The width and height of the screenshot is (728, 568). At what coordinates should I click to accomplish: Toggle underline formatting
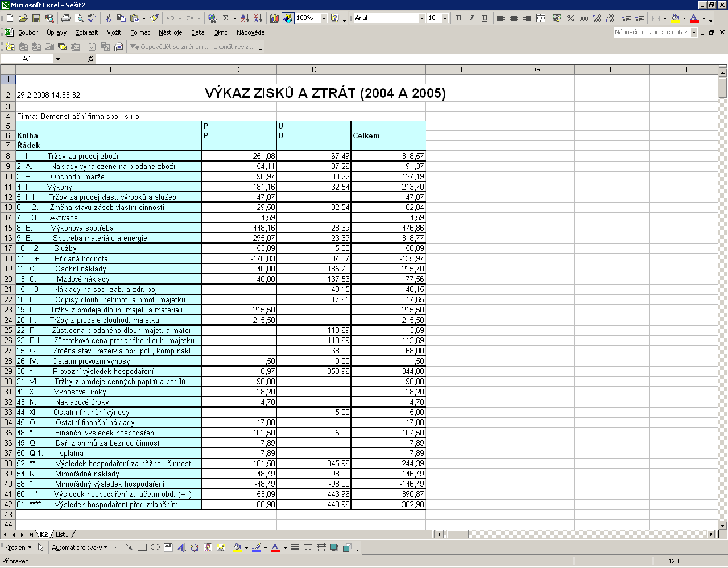485,18
